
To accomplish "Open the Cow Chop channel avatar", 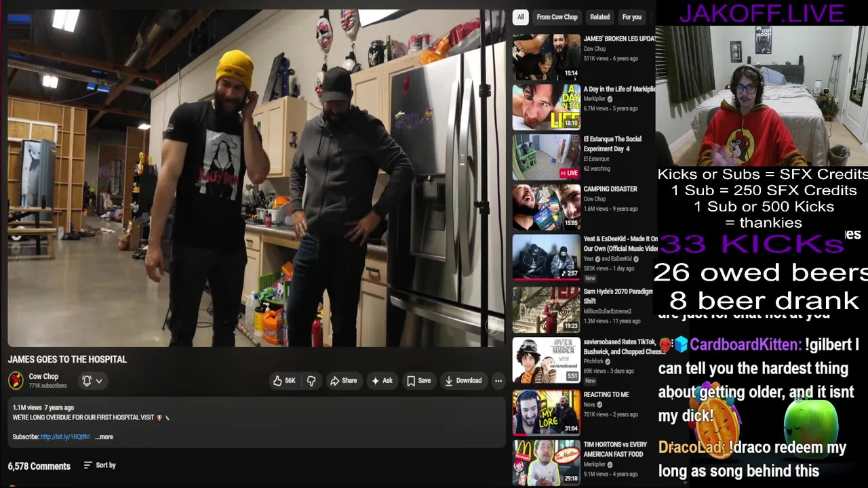I will tap(16, 381).
